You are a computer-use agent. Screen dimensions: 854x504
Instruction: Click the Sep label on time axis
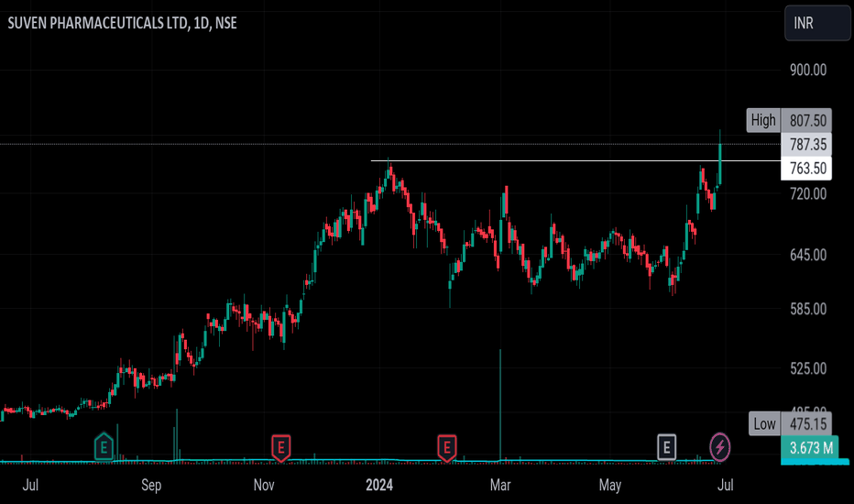[151, 485]
